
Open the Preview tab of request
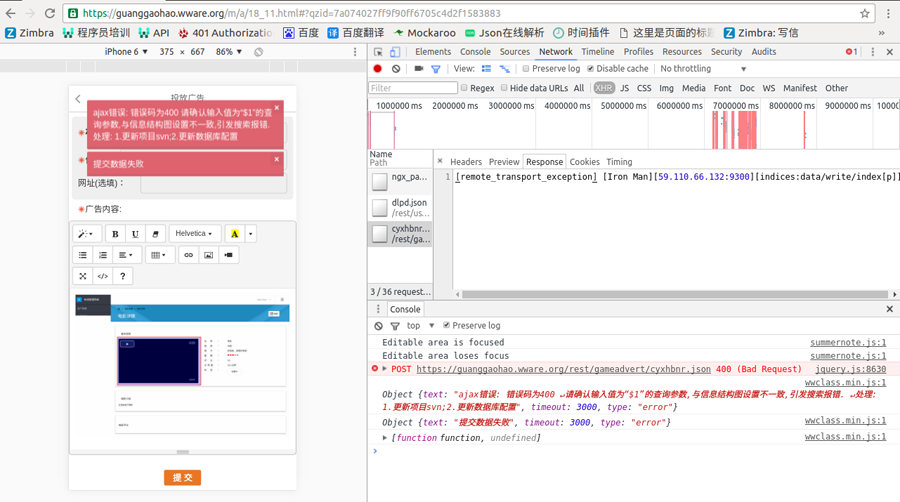(504, 162)
